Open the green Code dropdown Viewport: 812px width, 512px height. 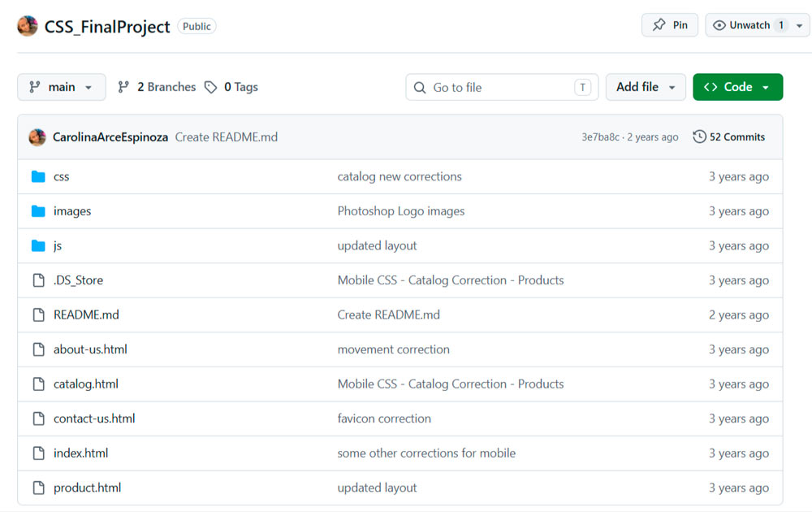click(738, 87)
